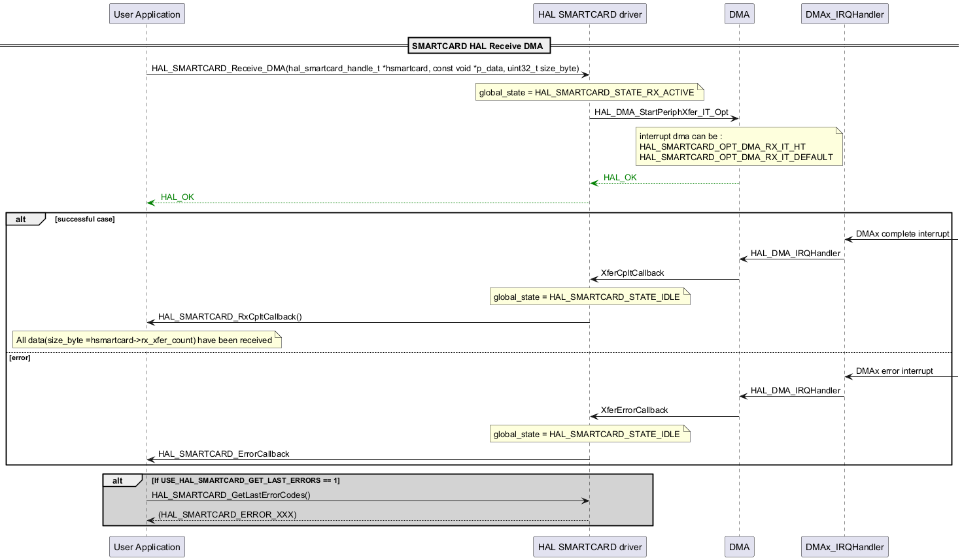
Task: Click the HAL_DMA_StartPeriphXfer_IT_Opt message label
Action: click(661, 112)
